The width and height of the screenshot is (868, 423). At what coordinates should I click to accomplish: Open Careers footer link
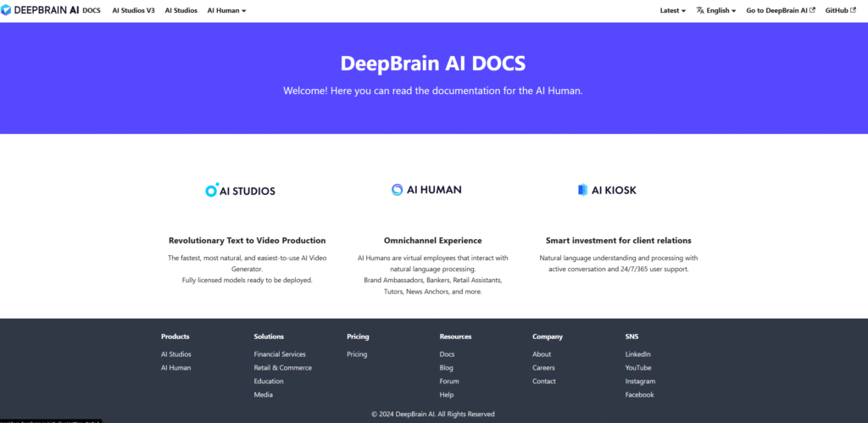543,368
